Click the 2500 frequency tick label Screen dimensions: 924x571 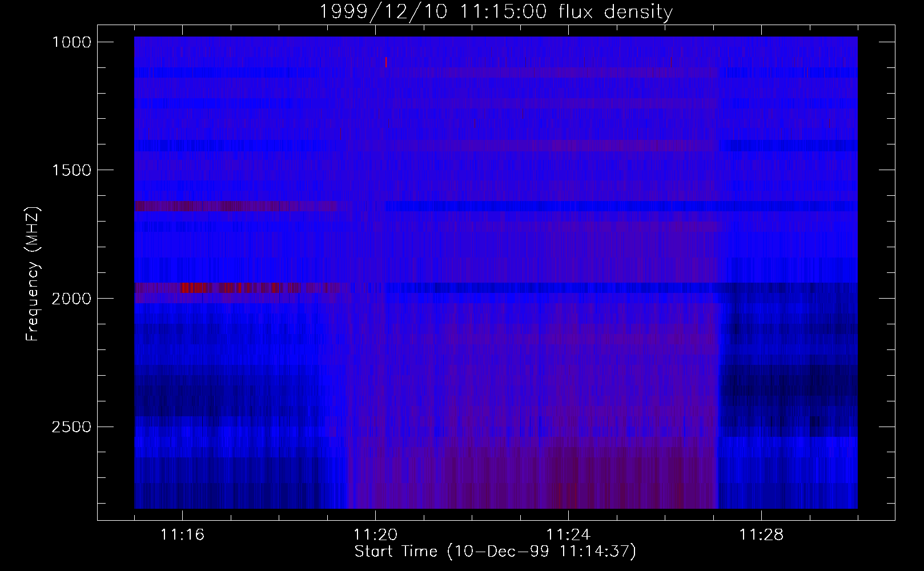pyautogui.click(x=72, y=427)
